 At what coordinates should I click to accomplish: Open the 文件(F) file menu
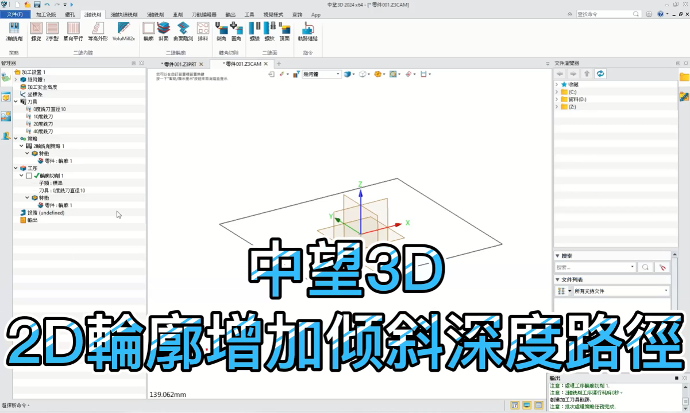pos(14,16)
